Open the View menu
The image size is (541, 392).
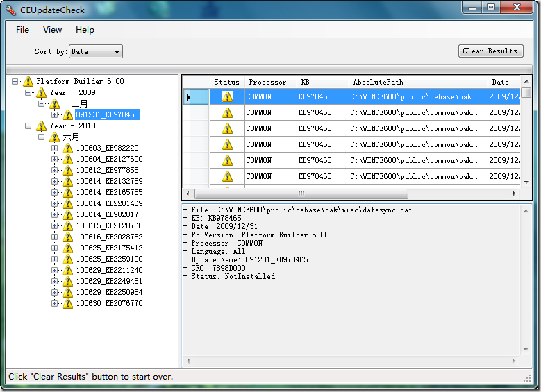[x=53, y=30]
